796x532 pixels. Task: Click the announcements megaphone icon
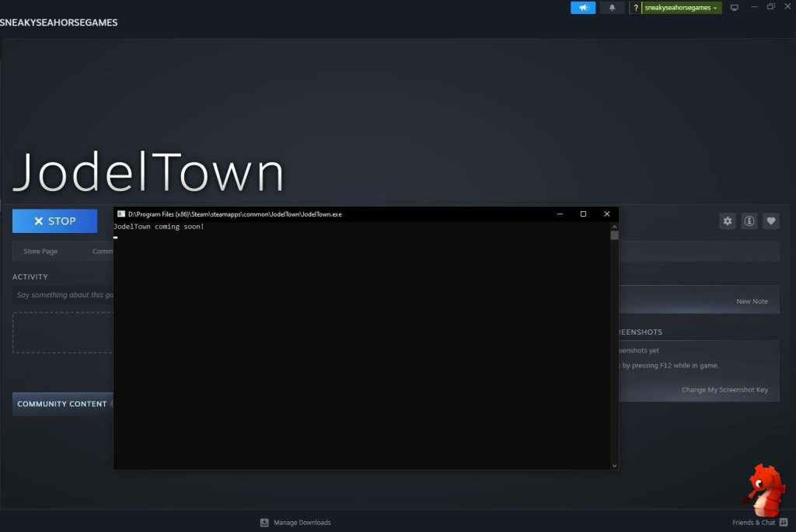point(582,8)
